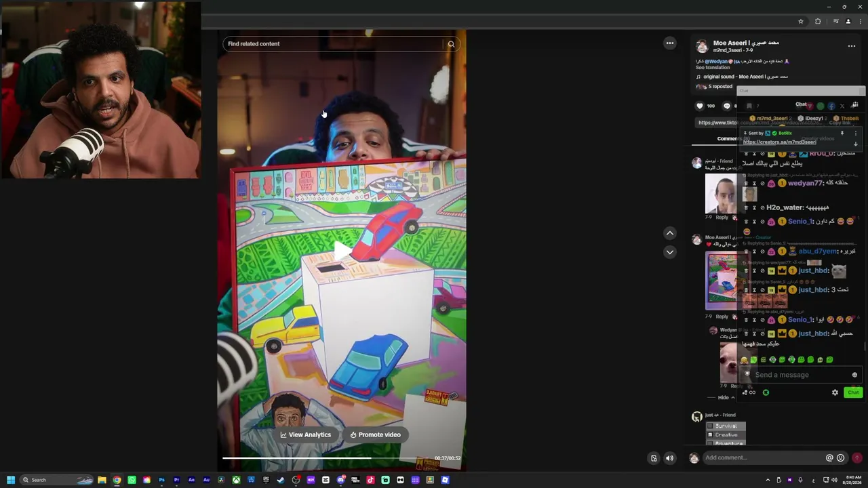Image resolution: width=868 pixels, height=488 pixels.
Task: Open the Xbox app from the taskbar
Action: pyautogui.click(x=236, y=480)
